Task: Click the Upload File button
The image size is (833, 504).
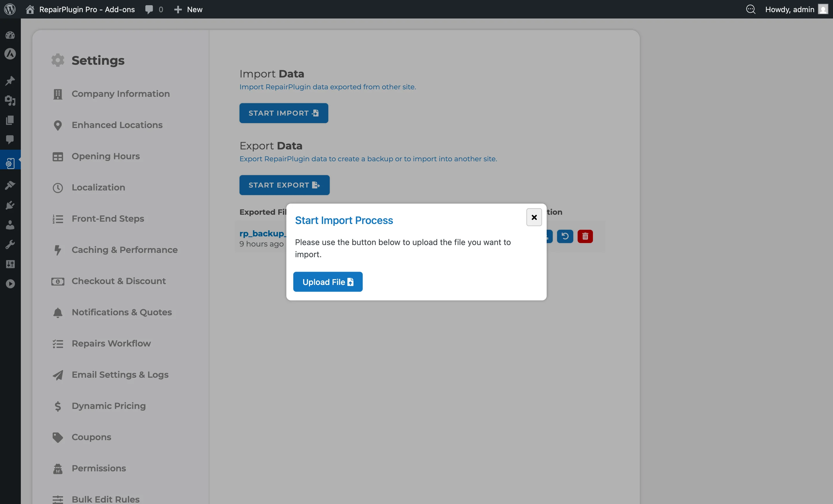Action: point(328,281)
